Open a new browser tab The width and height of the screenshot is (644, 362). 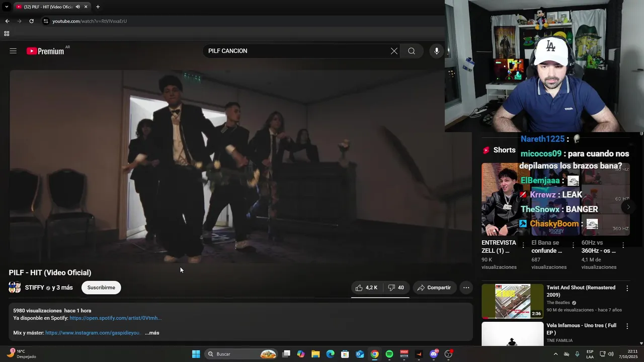[98, 7]
